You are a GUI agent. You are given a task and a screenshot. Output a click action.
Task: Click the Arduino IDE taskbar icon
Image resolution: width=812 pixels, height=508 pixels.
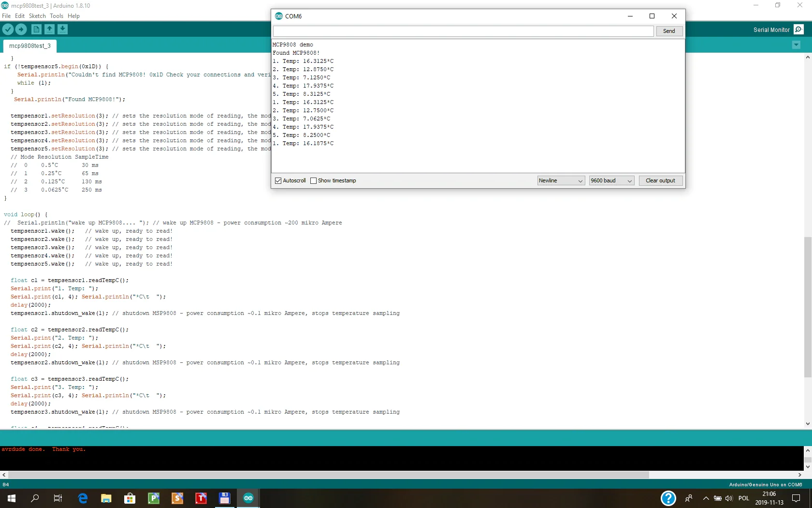(248, 498)
